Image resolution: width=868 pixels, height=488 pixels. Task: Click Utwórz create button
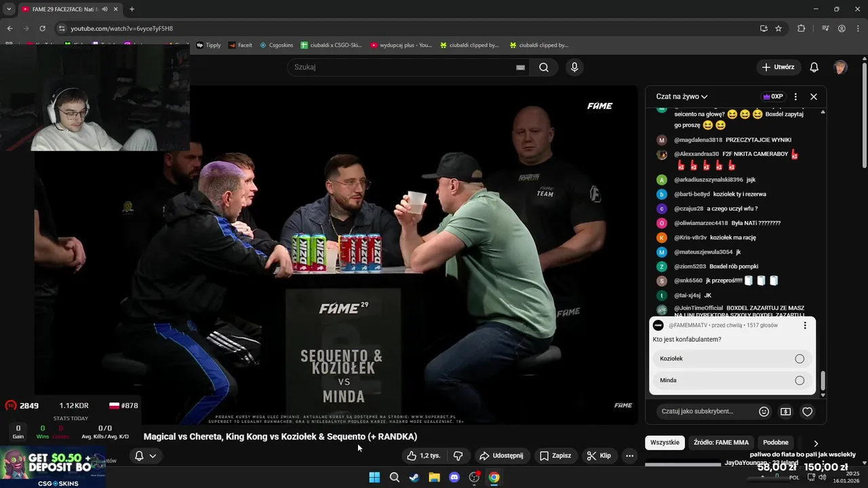pyautogui.click(x=778, y=67)
